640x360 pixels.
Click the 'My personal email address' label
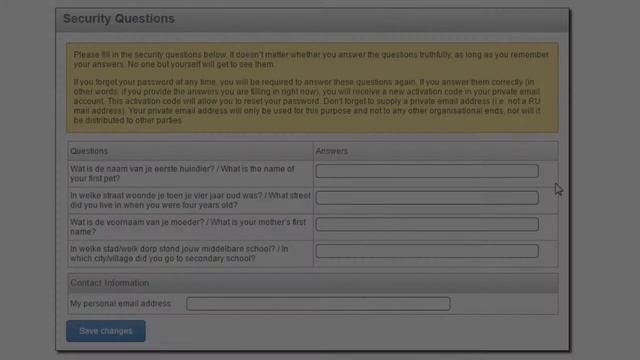(x=120, y=304)
